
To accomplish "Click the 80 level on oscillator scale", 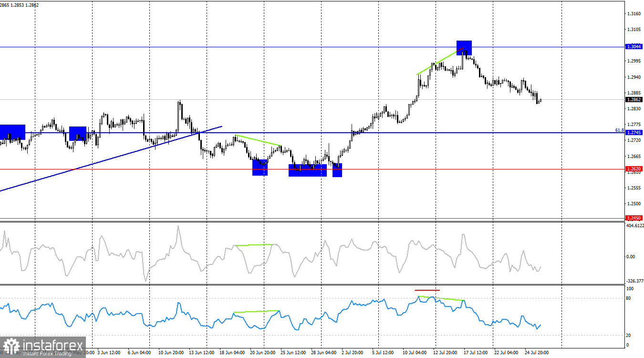I will [x=629, y=298].
